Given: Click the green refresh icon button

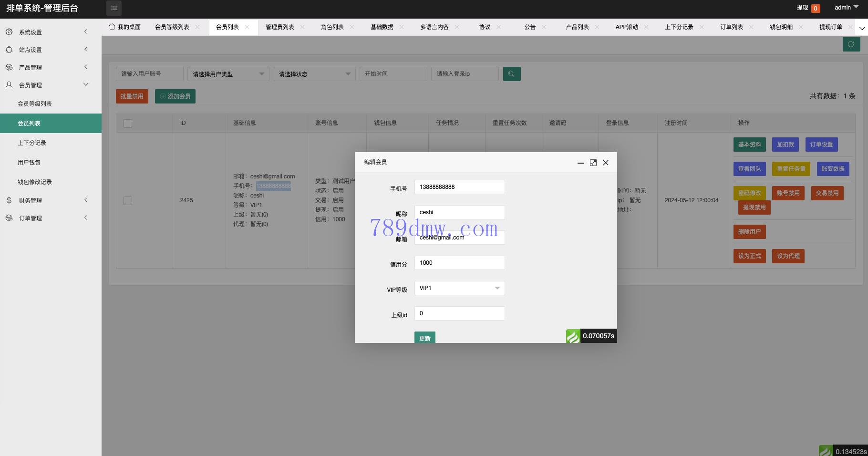Looking at the screenshot, I should [851, 44].
